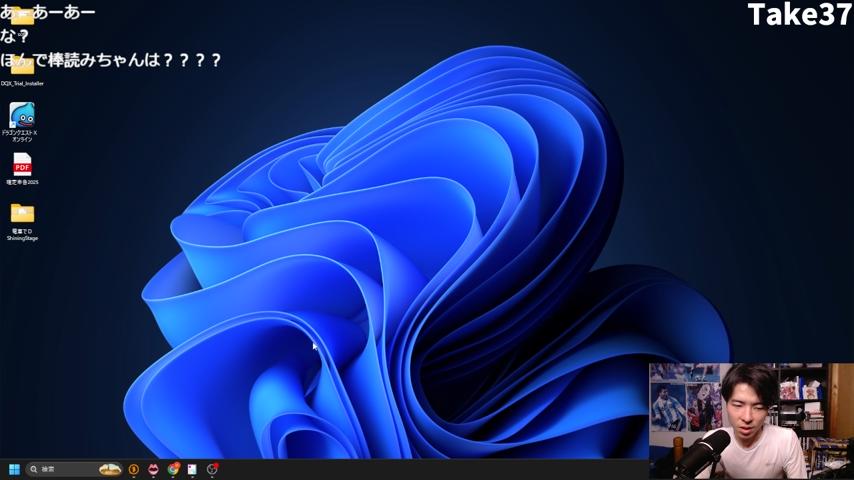This screenshot has height=480, width=854.
Task: Open the bread search highlight image
Action: (x=110, y=469)
